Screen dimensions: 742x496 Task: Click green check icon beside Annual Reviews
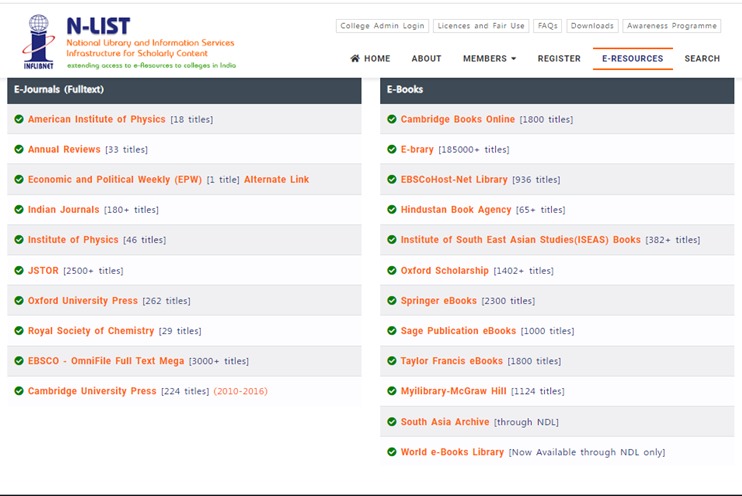tap(19, 149)
